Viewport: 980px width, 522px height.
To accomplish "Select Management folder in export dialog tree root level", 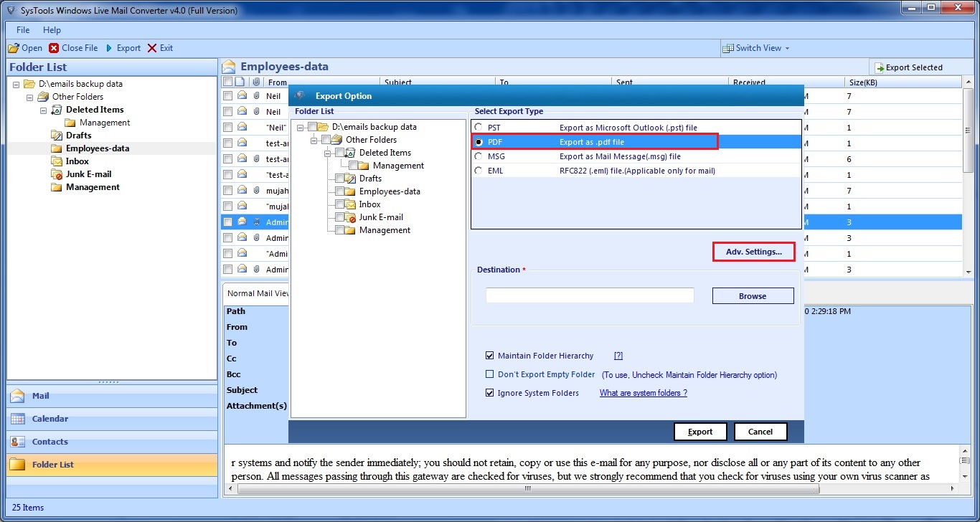I will tap(385, 230).
